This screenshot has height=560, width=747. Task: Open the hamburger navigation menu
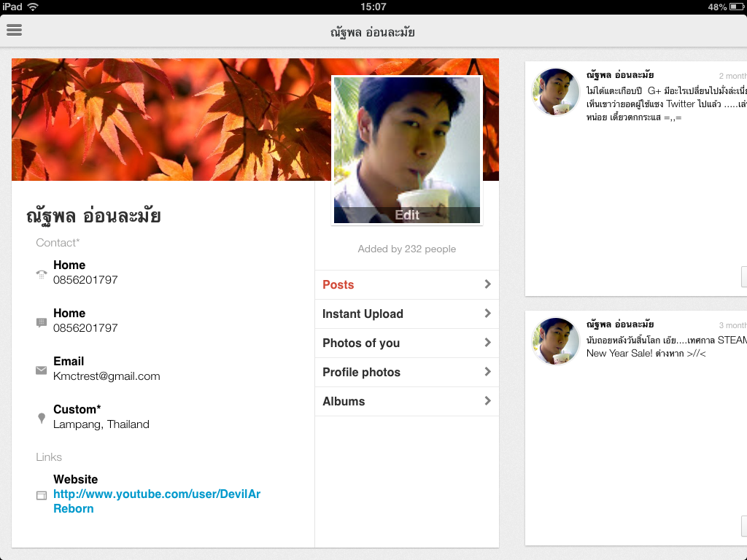15,30
